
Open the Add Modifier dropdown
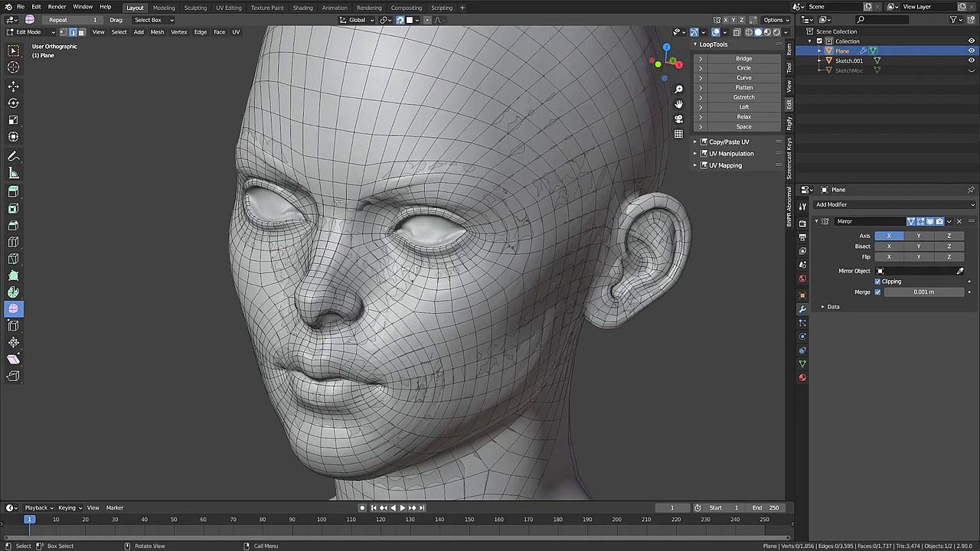pyautogui.click(x=894, y=204)
